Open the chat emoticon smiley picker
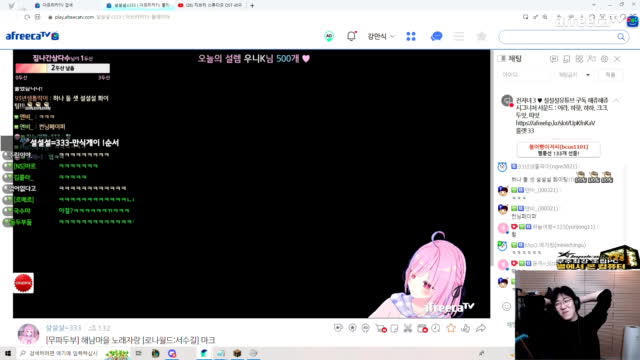This screenshot has width=640, height=360. coord(507,307)
